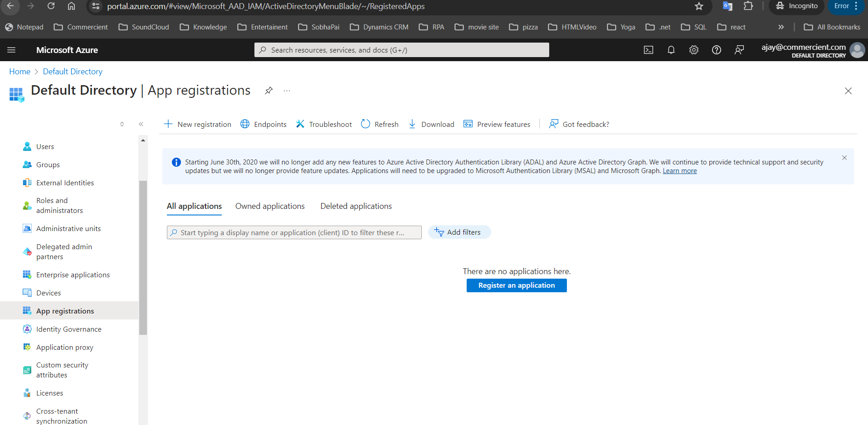This screenshot has height=425, width=868.
Task: Refresh the app registrations list
Action: tap(380, 124)
